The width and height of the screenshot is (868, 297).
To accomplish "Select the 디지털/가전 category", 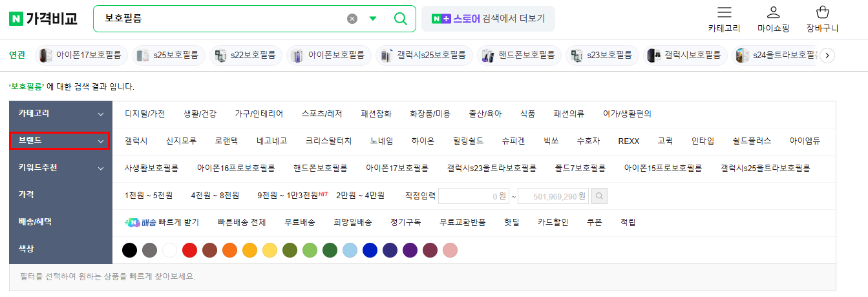I will click(x=145, y=114).
